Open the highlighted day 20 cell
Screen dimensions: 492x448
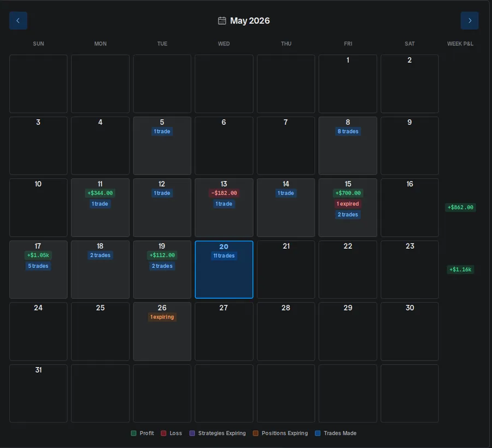click(224, 269)
